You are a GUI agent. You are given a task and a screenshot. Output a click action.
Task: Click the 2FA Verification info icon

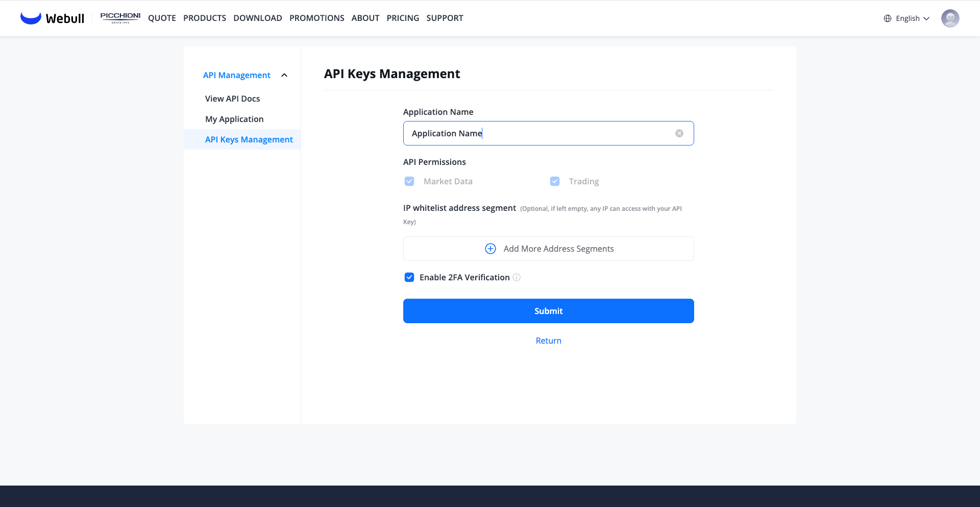pyautogui.click(x=517, y=277)
